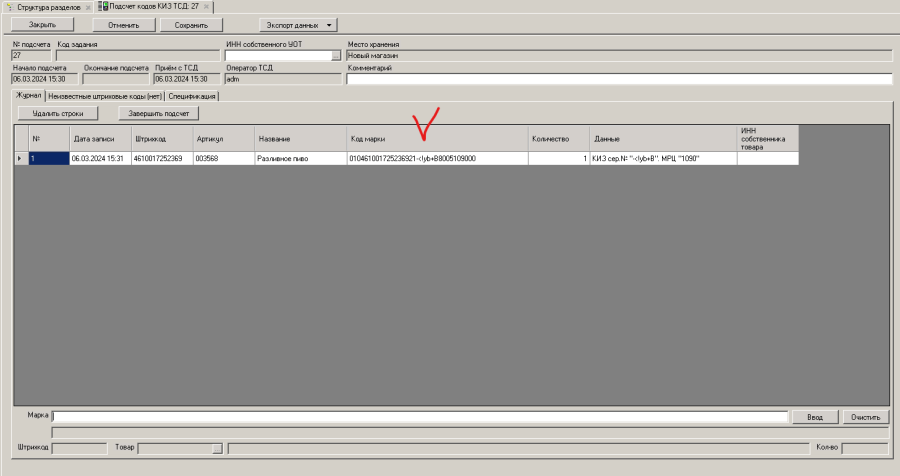This screenshot has width=900, height=476.
Task: Open ИНН собственного УОТ lookup ellipsis button
Action: click(x=336, y=56)
